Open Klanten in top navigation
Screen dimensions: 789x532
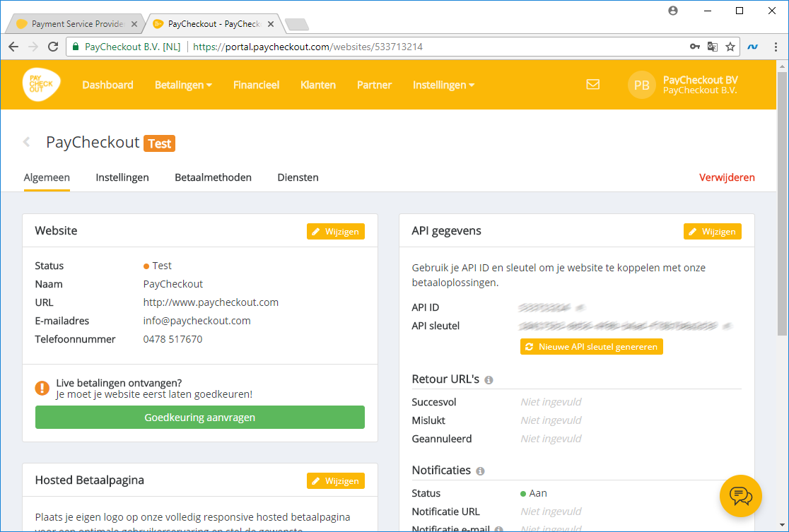coord(318,85)
